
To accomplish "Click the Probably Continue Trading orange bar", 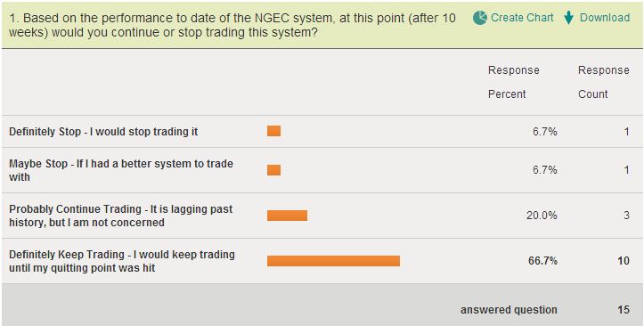I will [x=287, y=216].
